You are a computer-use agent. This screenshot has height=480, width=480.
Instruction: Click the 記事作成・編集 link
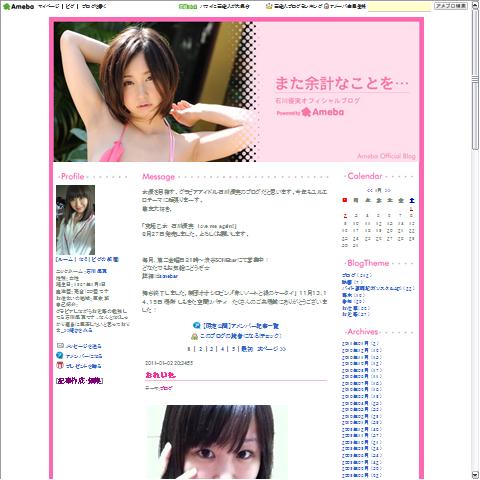(x=79, y=381)
